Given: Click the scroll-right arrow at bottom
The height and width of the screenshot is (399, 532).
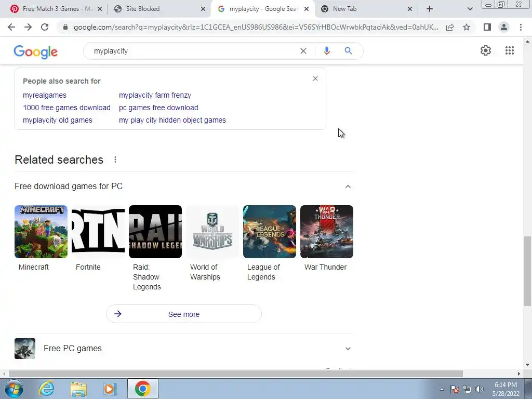Looking at the screenshot, I should 518,374.
